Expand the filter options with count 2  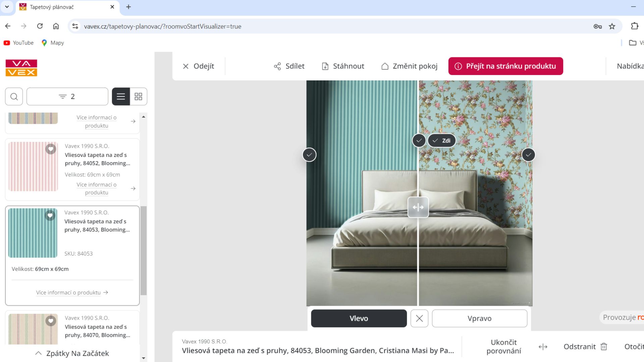(67, 96)
